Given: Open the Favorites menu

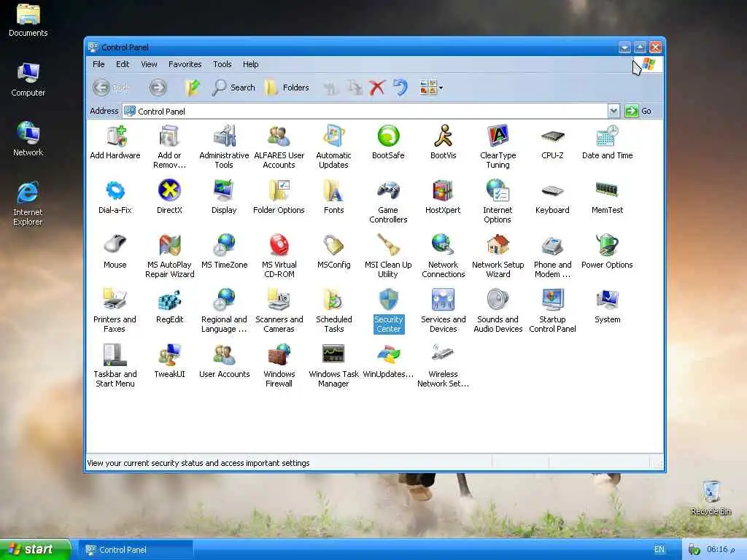Looking at the screenshot, I should [185, 64].
